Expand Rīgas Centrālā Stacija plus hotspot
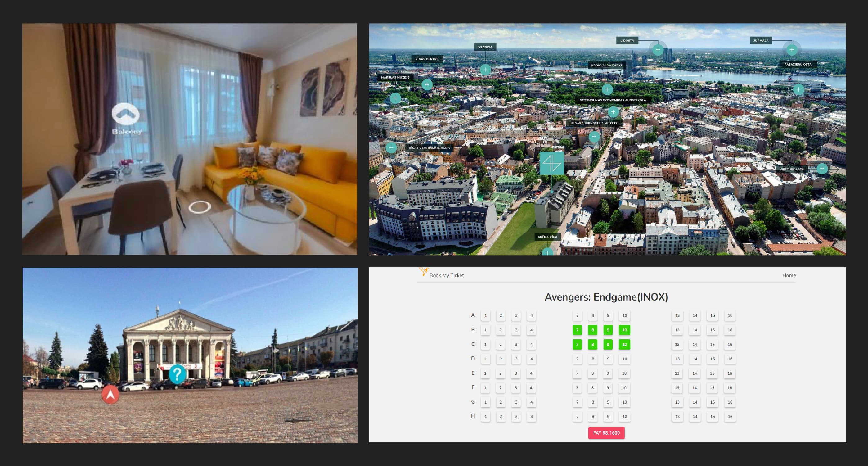Image resolution: width=868 pixels, height=466 pixels. (x=391, y=148)
